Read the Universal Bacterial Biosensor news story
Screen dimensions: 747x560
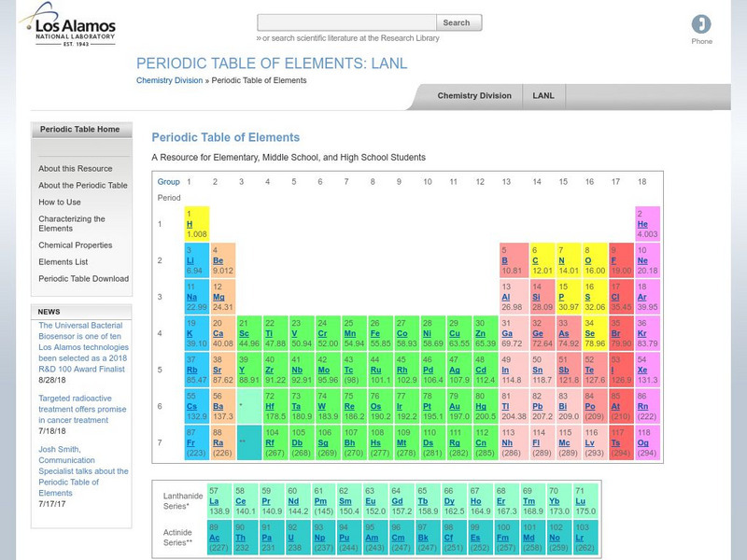tap(83, 347)
